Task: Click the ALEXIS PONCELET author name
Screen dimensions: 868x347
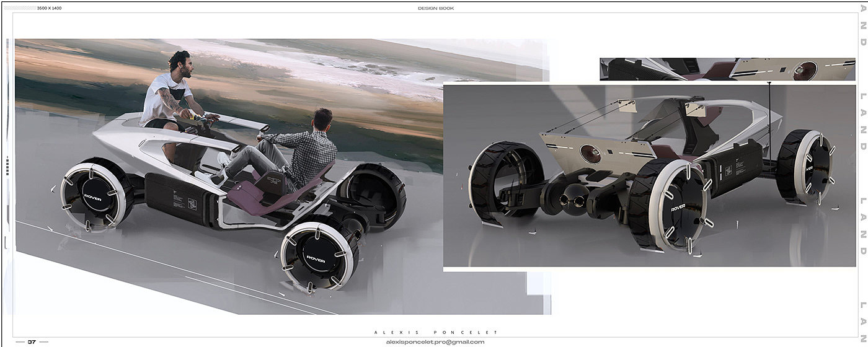Action: click(434, 333)
